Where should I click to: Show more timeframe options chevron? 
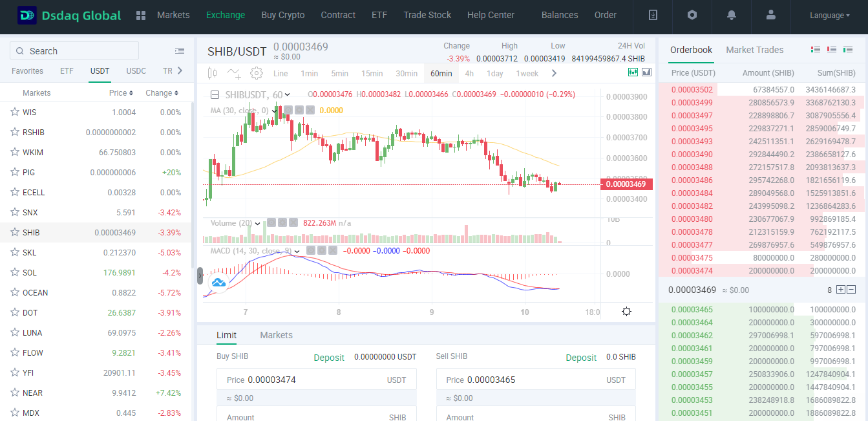[554, 73]
